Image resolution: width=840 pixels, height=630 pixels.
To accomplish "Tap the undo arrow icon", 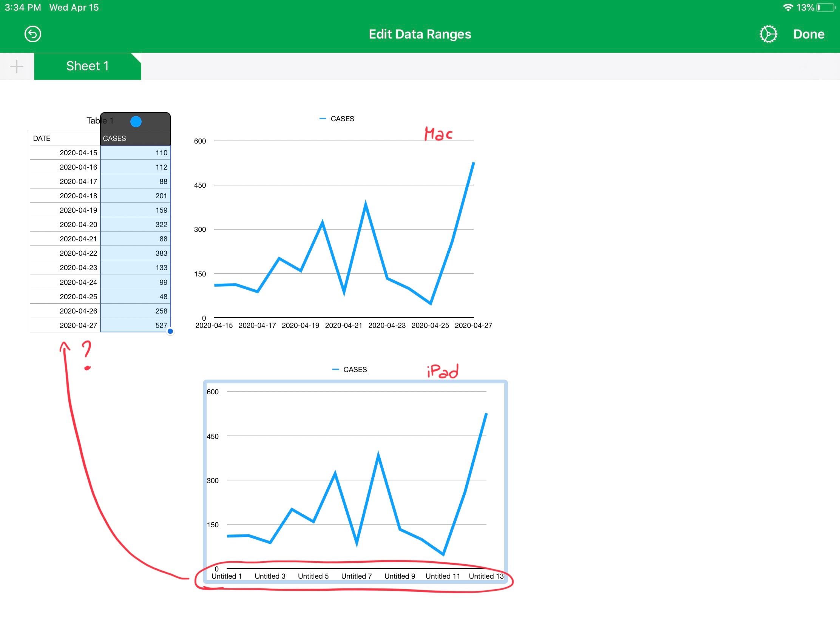I will click(32, 34).
